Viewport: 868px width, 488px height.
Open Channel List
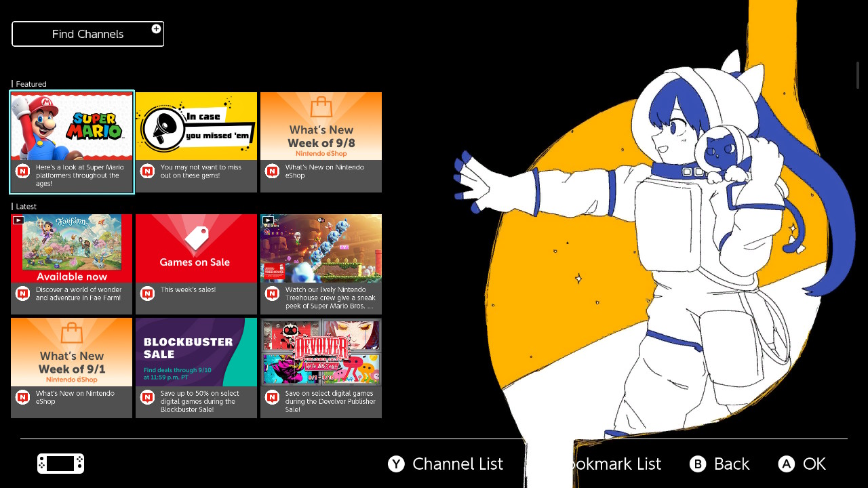(x=458, y=464)
